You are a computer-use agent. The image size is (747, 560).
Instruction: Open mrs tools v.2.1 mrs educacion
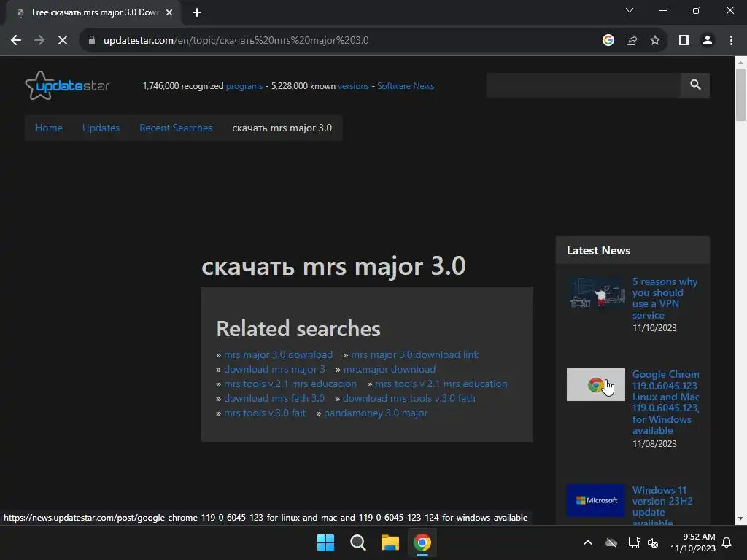(290, 384)
